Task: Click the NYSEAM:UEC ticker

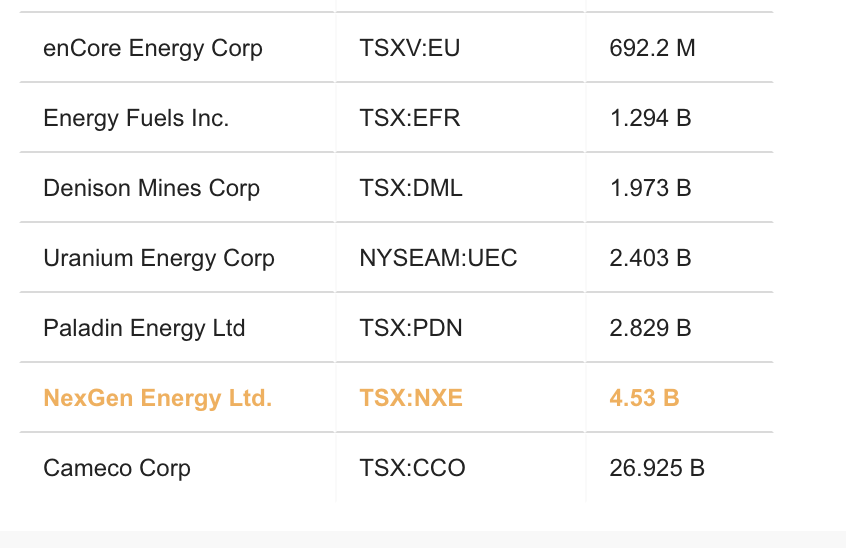Action: [438, 258]
